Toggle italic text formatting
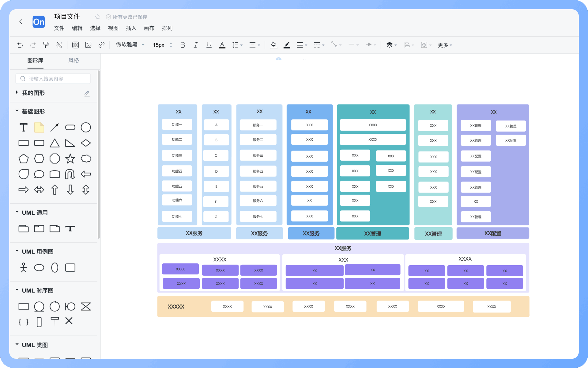The image size is (588, 368). point(196,45)
